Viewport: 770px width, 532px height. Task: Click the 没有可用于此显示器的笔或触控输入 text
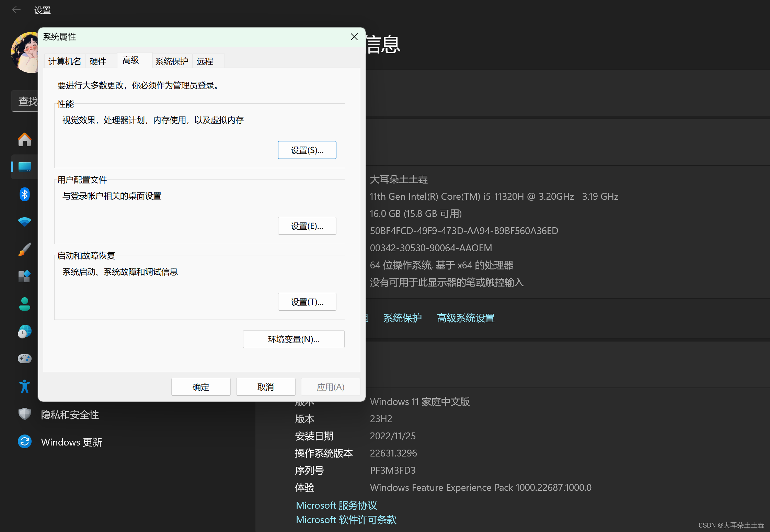click(x=447, y=282)
